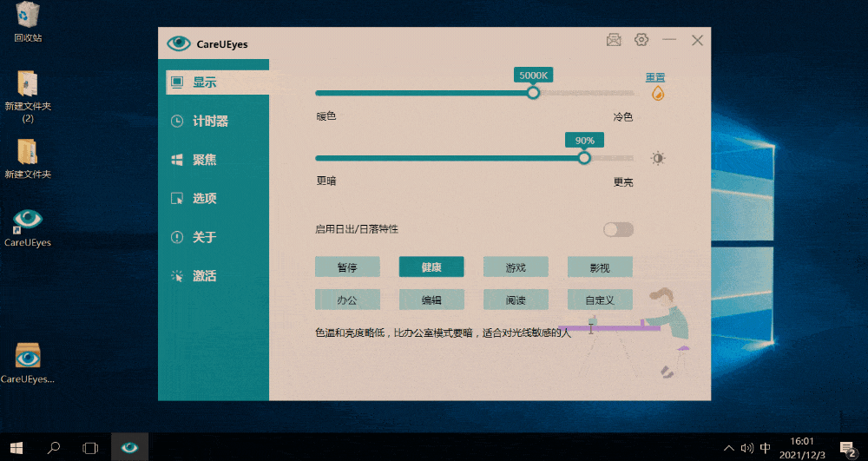Switch the 中 input method indicator
Image resolution: width=868 pixels, height=461 pixels.
pyautogui.click(x=765, y=448)
